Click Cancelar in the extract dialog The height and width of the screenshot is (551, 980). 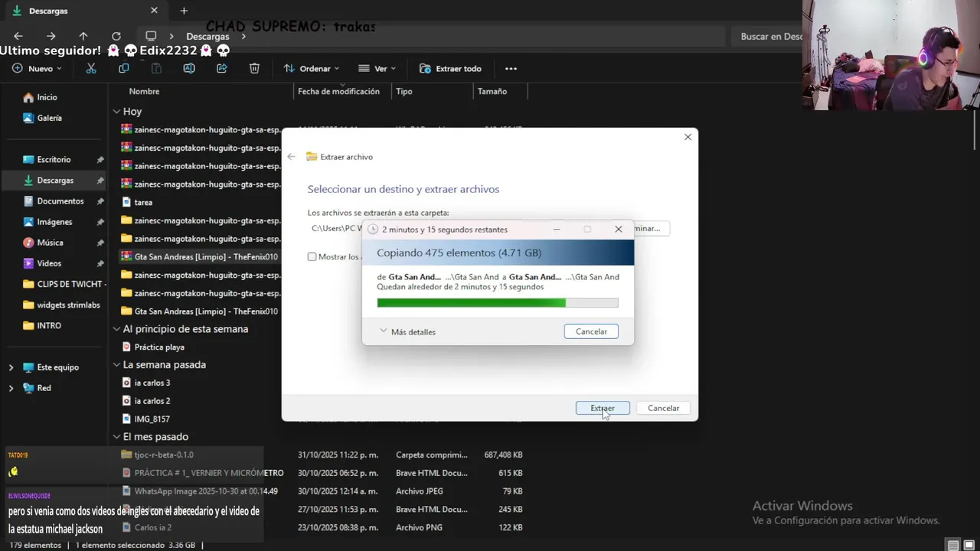[663, 408]
